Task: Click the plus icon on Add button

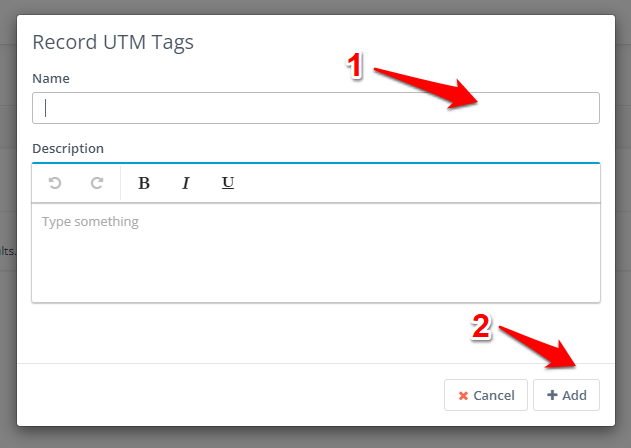Action: click(x=552, y=395)
